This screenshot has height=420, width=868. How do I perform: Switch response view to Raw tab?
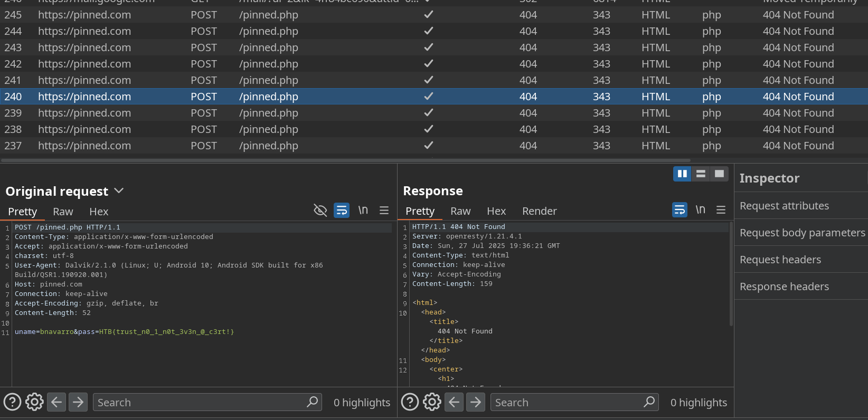(460, 211)
